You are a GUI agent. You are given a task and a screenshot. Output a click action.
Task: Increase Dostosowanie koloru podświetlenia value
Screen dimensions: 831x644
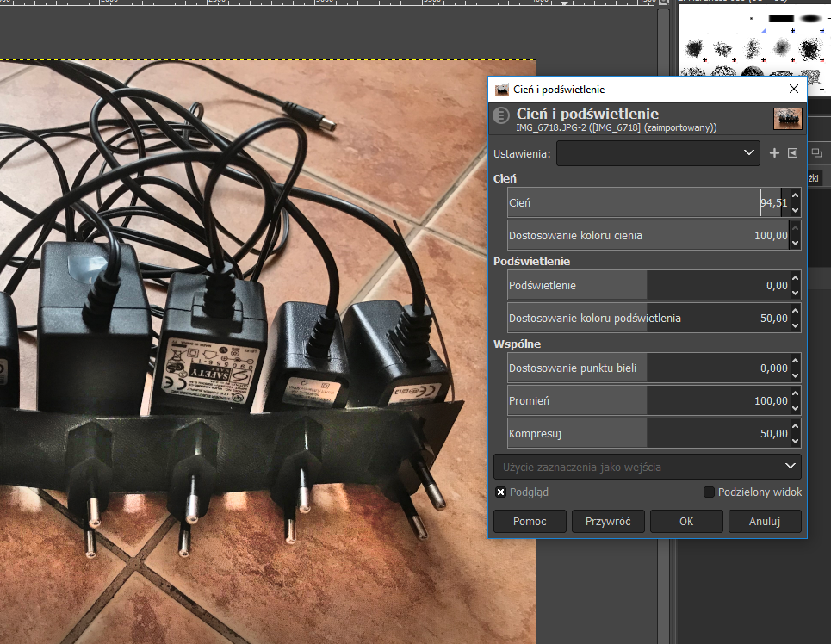click(795, 311)
